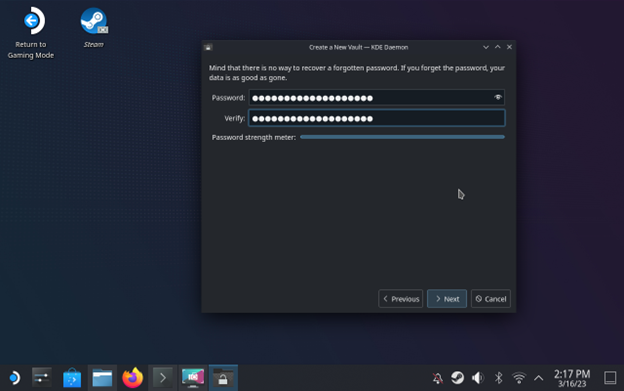Open System Settings from the taskbar
The height and width of the screenshot is (391, 624).
point(42,377)
